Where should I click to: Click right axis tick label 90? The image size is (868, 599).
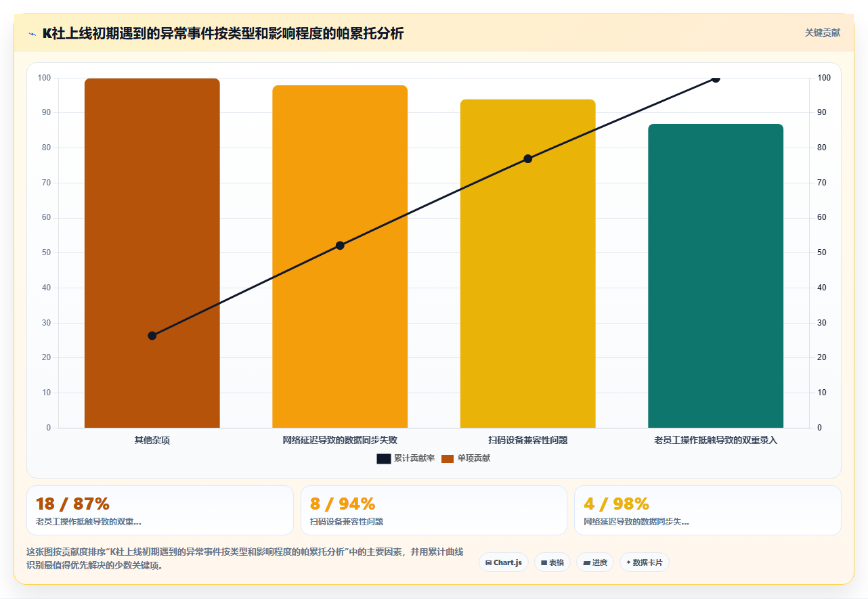click(822, 113)
